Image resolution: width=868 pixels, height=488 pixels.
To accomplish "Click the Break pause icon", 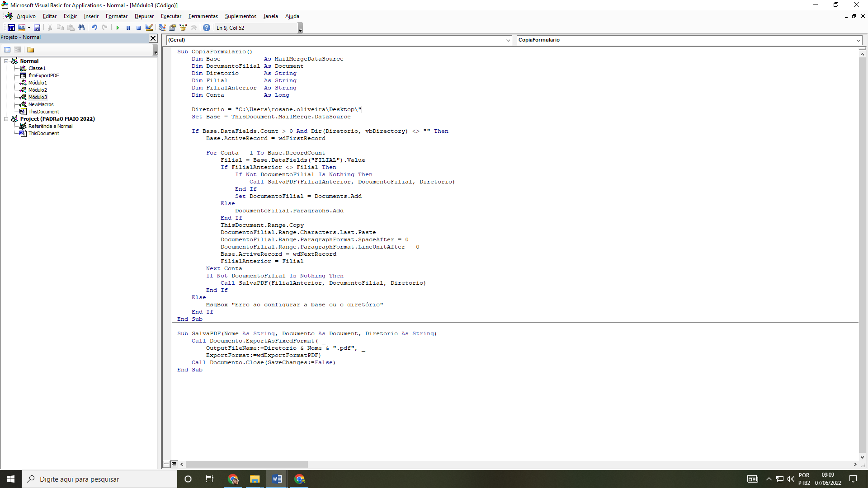I will point(128,28).
